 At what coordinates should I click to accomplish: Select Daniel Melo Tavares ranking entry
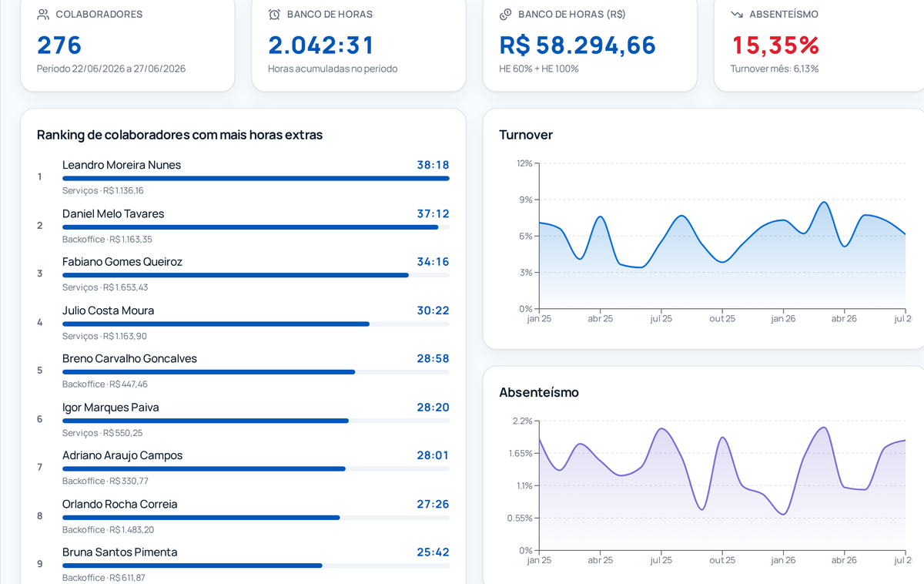click(243, 226)
